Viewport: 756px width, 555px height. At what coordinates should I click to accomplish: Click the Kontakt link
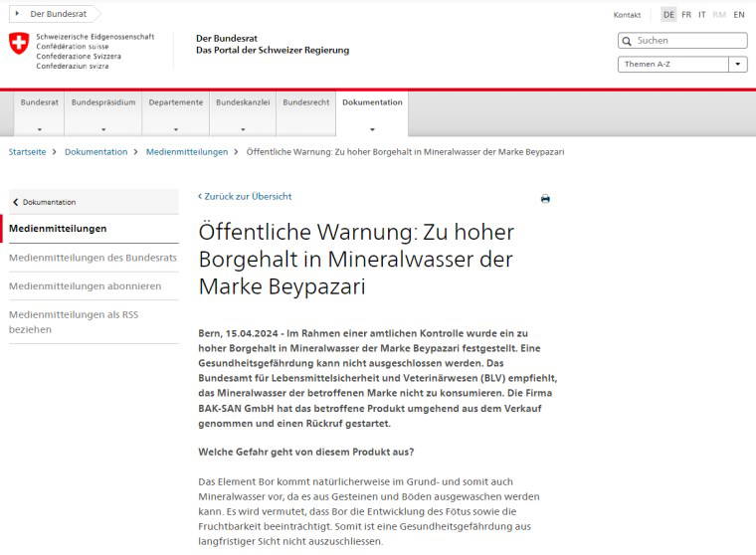click(627, 15)
